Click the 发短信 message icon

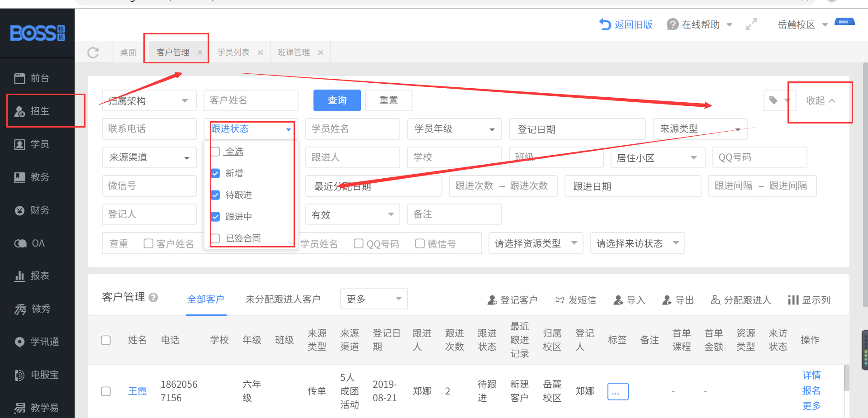coord(560,300)
